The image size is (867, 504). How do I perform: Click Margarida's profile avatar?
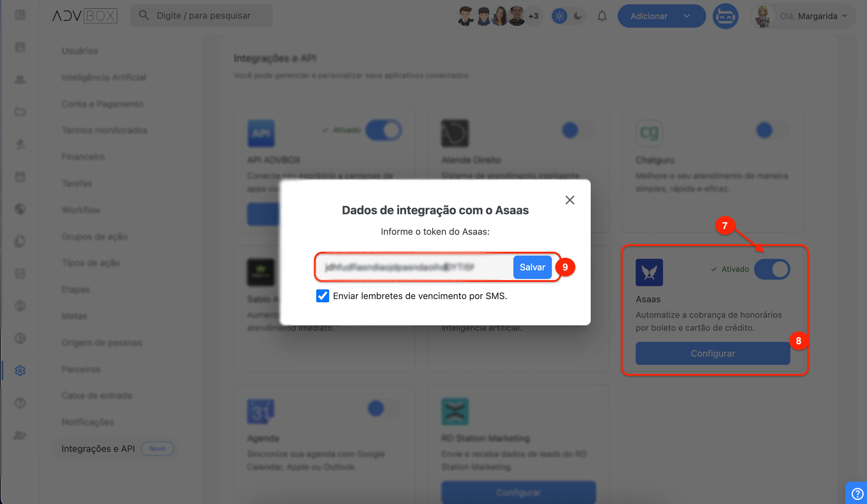tap(763, 16)
